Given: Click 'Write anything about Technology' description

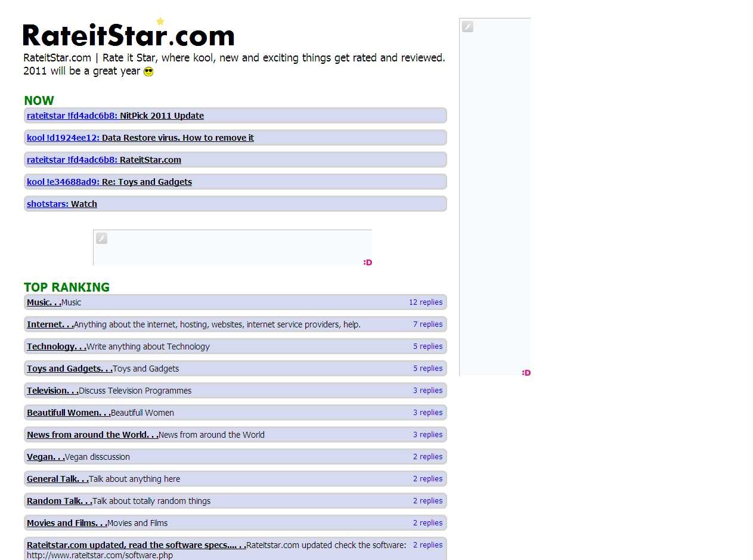Looking at the screenshot, I should pos(148,346).
